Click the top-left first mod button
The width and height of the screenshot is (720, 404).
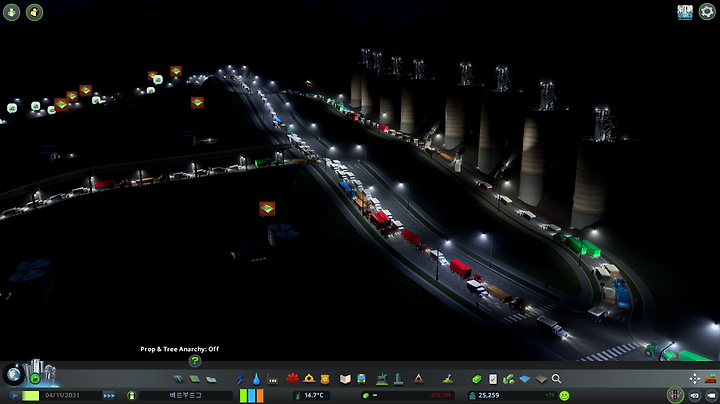[x=11, y=12]
